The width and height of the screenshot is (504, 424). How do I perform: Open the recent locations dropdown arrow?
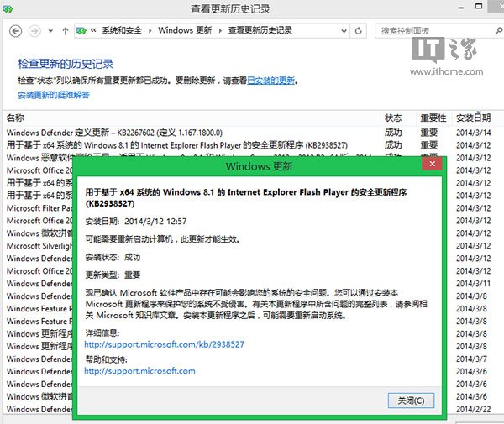pyautogui.click(x=50, y=31)
